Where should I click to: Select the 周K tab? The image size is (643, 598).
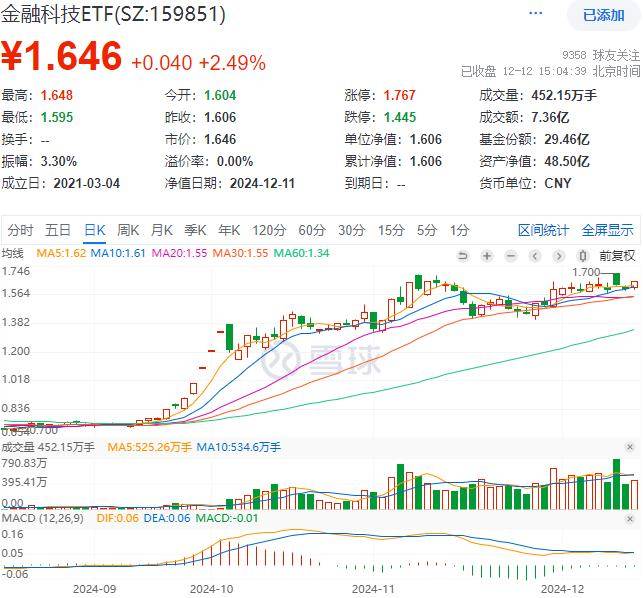(128, 230)
